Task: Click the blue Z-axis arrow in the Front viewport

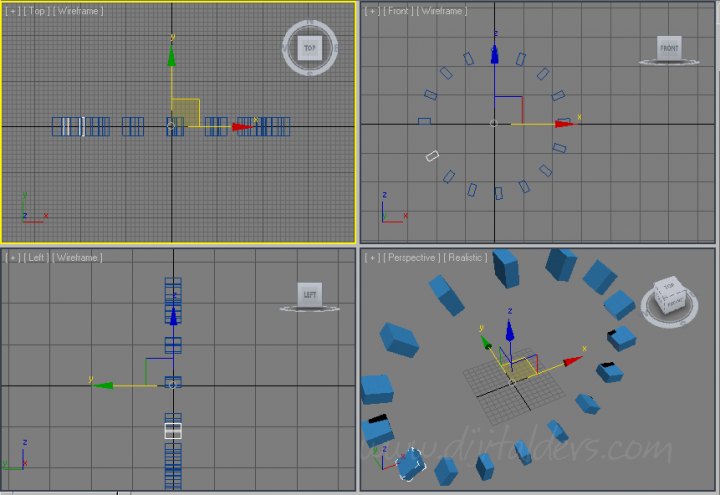Action: click(x=494, y=54)
